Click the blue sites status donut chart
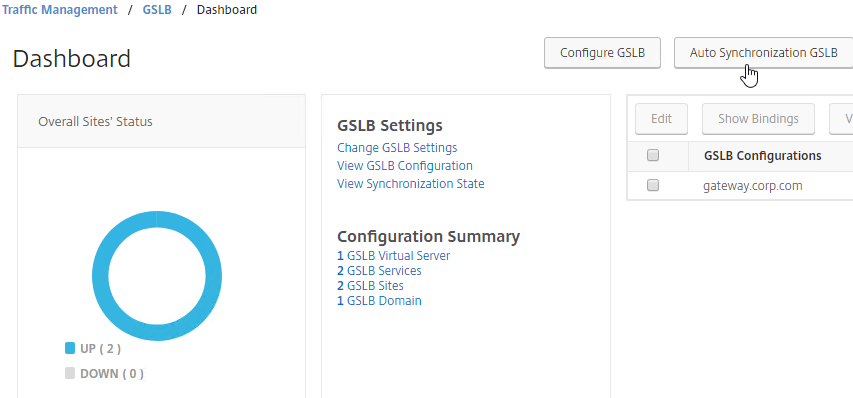853x398 pixels. tap(157, 276)
